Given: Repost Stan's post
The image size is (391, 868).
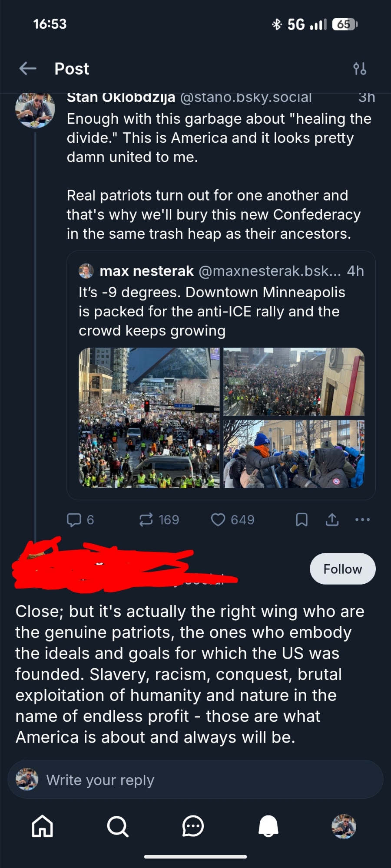Looking at the screenshot, I should [x=159, y=519].
